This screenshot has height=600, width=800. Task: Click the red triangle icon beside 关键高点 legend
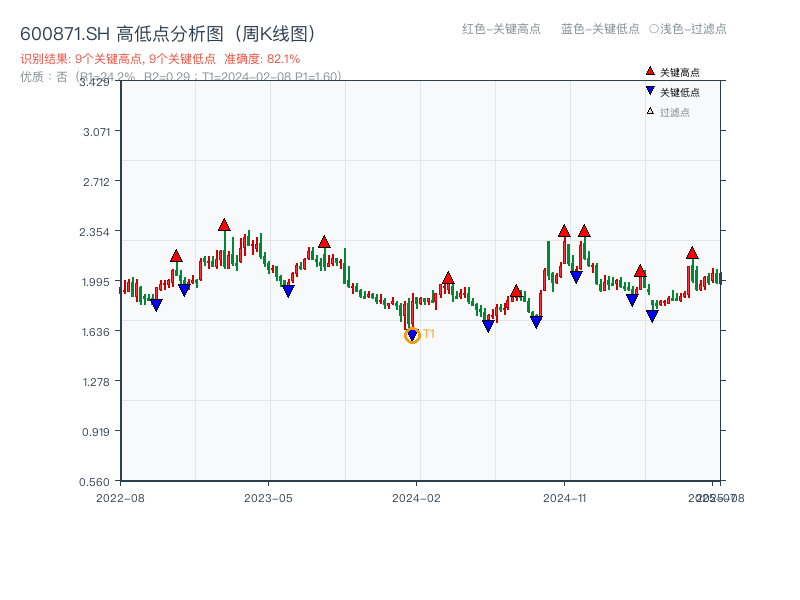(650, 71)
